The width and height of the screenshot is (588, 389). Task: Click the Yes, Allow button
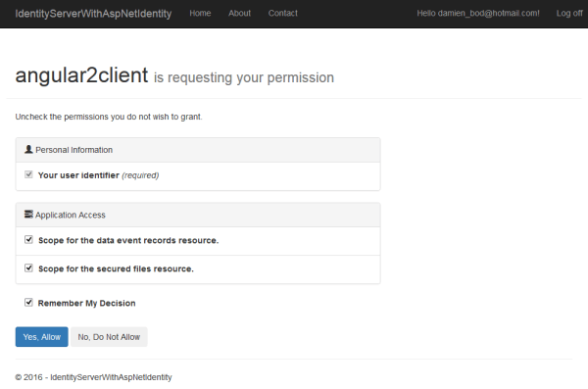[41, 337]
